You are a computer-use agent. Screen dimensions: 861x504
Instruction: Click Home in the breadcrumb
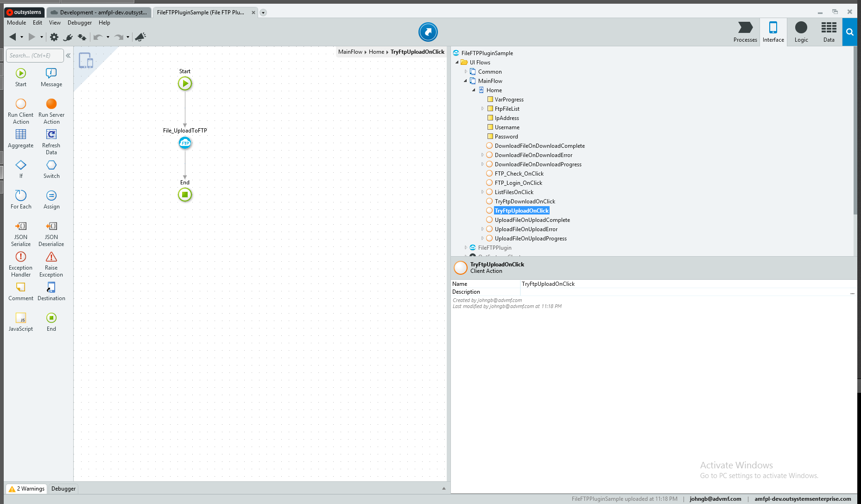click(376, 52)
